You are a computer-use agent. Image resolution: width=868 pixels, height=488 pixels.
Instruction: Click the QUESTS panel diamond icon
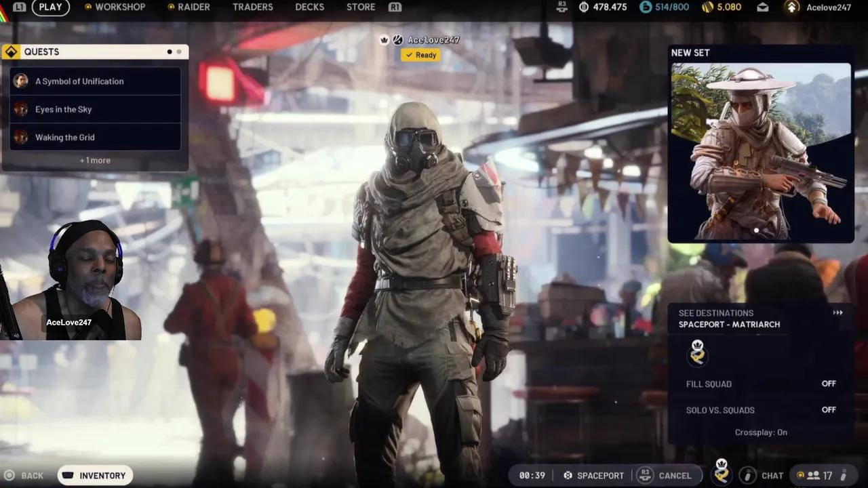click(12, 52)
